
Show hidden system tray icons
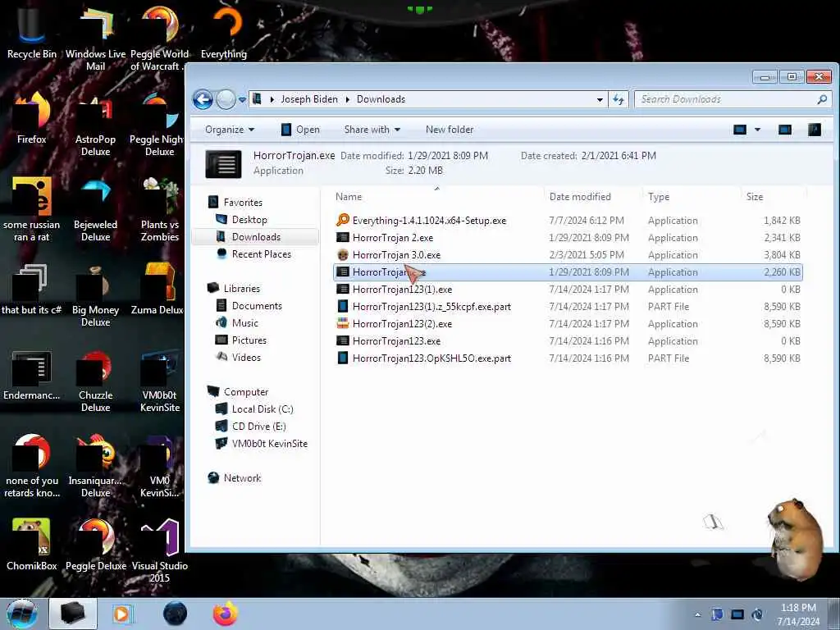[697, 614]
